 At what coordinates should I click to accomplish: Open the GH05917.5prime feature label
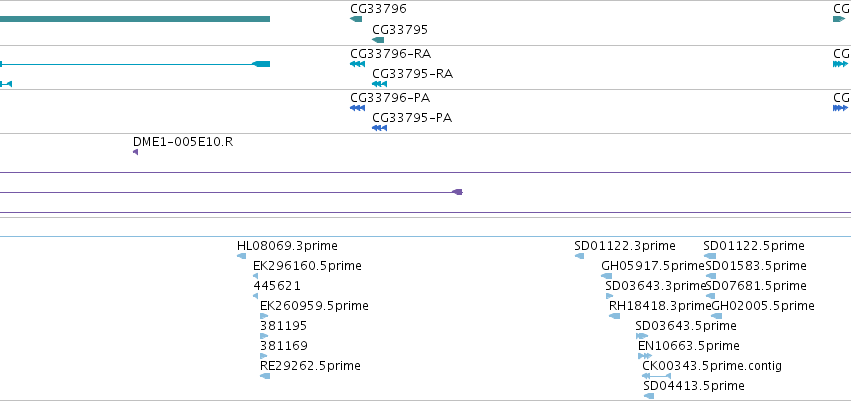653,266
